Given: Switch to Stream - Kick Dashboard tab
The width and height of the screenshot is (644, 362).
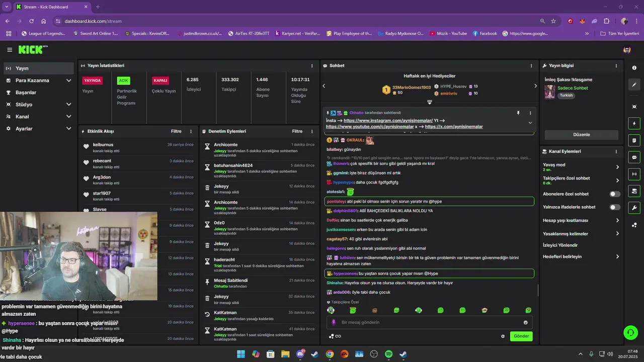Looking at the screenshot, I should click(x=52, y=7).
